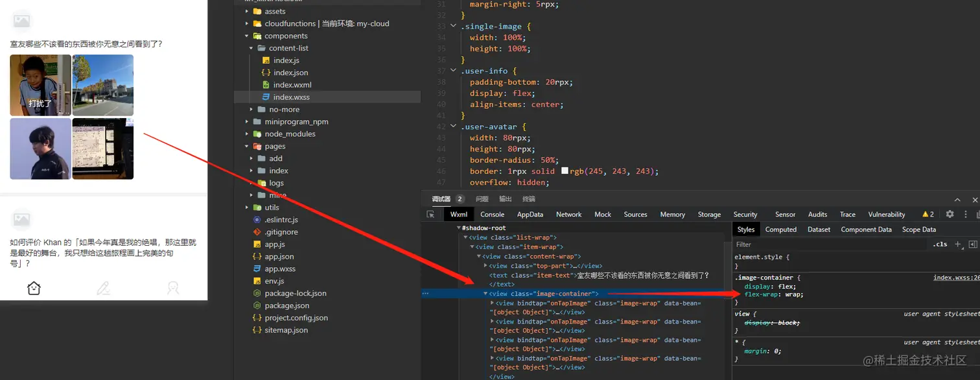Open the Computed styles tab

[780, 230]
